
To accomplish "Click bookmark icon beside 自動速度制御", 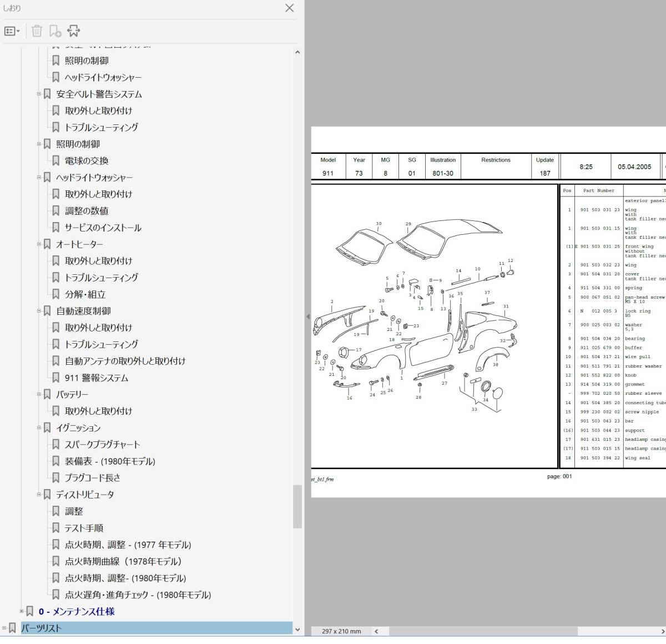I will tap(47, 311).
